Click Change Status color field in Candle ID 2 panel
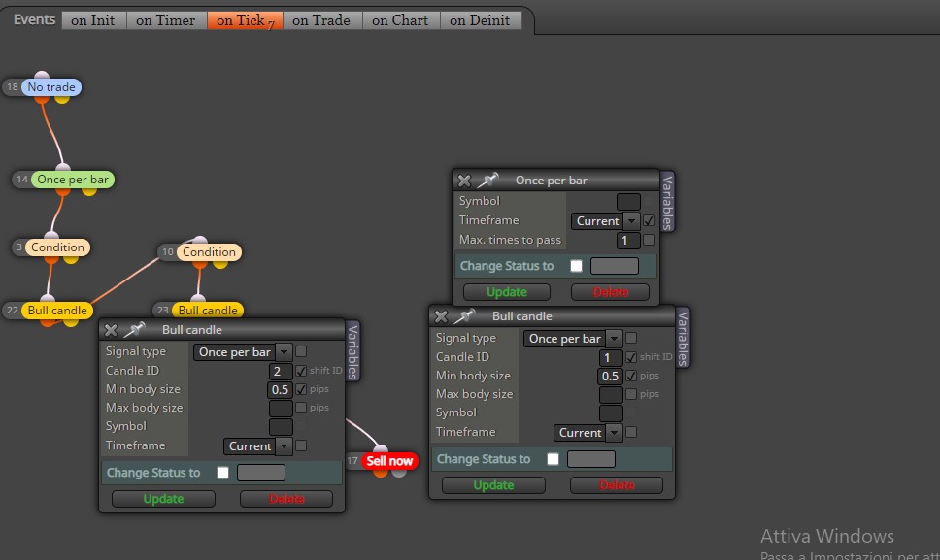 click(261, 473)
